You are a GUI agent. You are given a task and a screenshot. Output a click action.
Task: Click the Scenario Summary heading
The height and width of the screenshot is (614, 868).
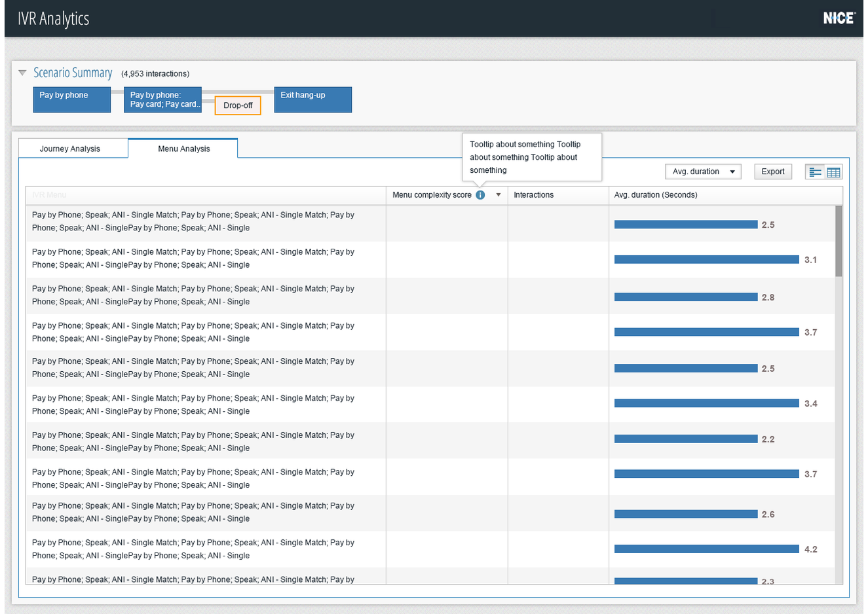tap(73, 73)
